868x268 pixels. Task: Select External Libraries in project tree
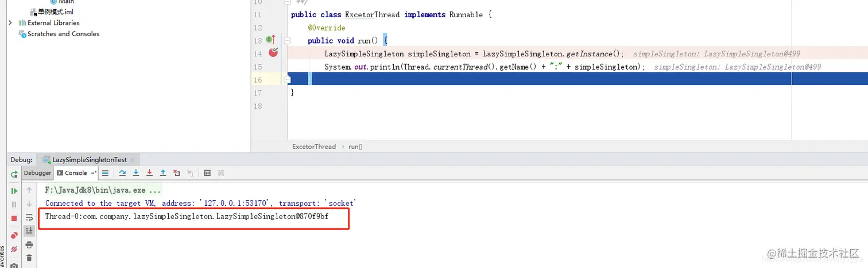pyautogui.click(x=49, y=23)
